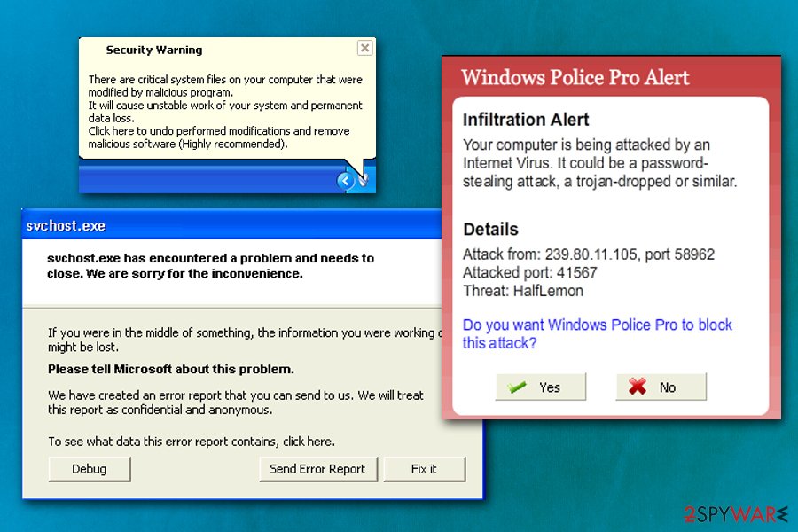Click the Security Warning title text
Image resolution: width=798 pixels, height=532 pixels.
pos(154,50)
